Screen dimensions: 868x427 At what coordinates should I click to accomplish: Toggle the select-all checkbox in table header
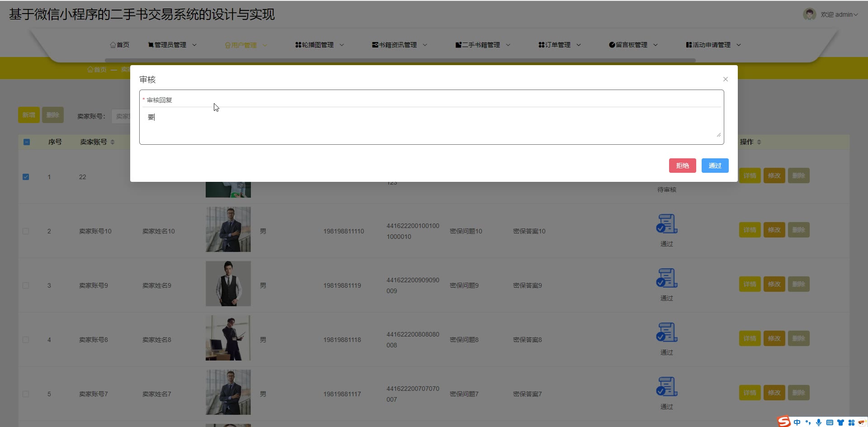[x=27, y=142]
